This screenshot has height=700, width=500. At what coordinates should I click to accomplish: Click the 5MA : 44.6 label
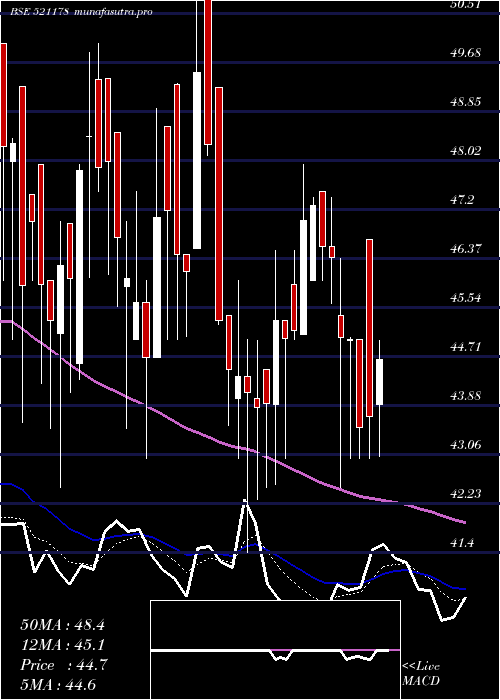click(x=58, y=685)
